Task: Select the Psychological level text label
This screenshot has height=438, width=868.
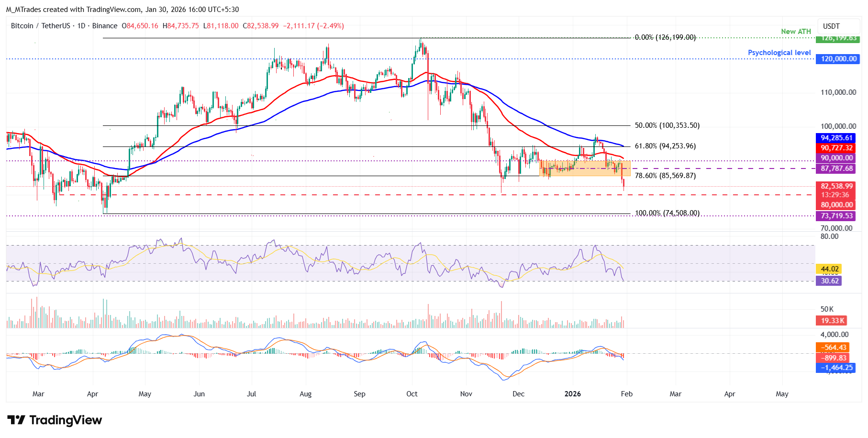Action: point(779,53)
